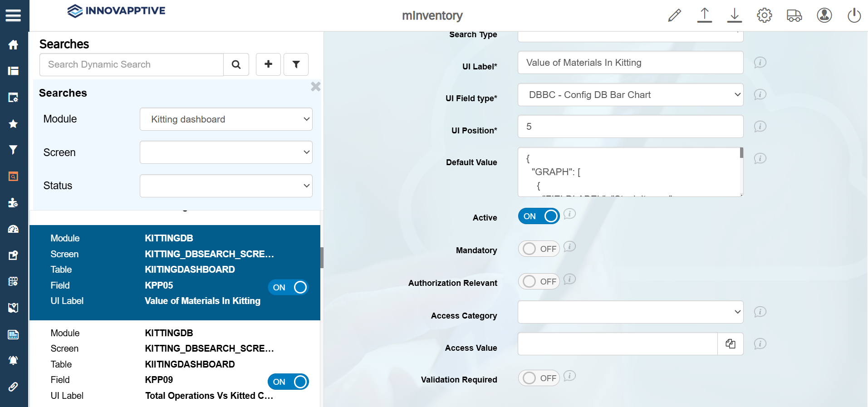
Task: Open the Access Category dropdown
Action: pyautogui.click(x=630, y=312)
